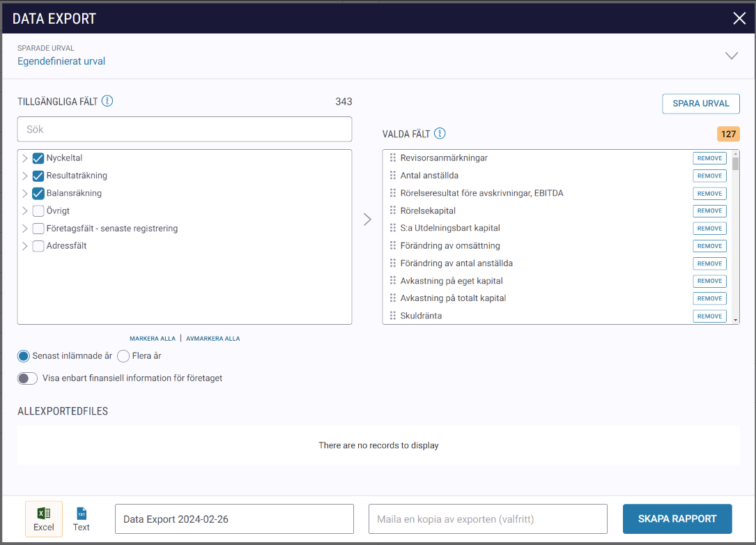Click the scrollbar down arrow in Valda fält
Viewport: 756px width, 545px height.
tap(735, 320)
